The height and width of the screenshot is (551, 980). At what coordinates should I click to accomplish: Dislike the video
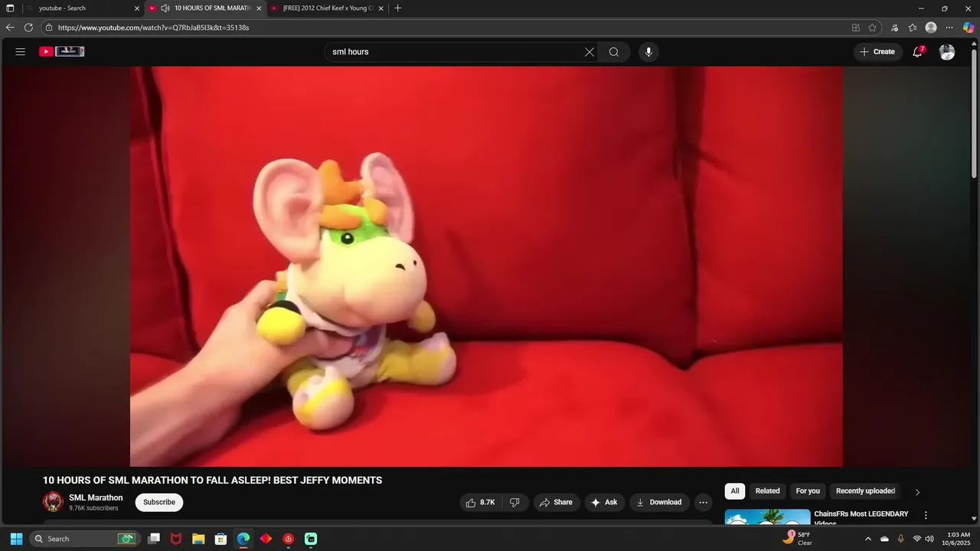click(x=514, y=502)
